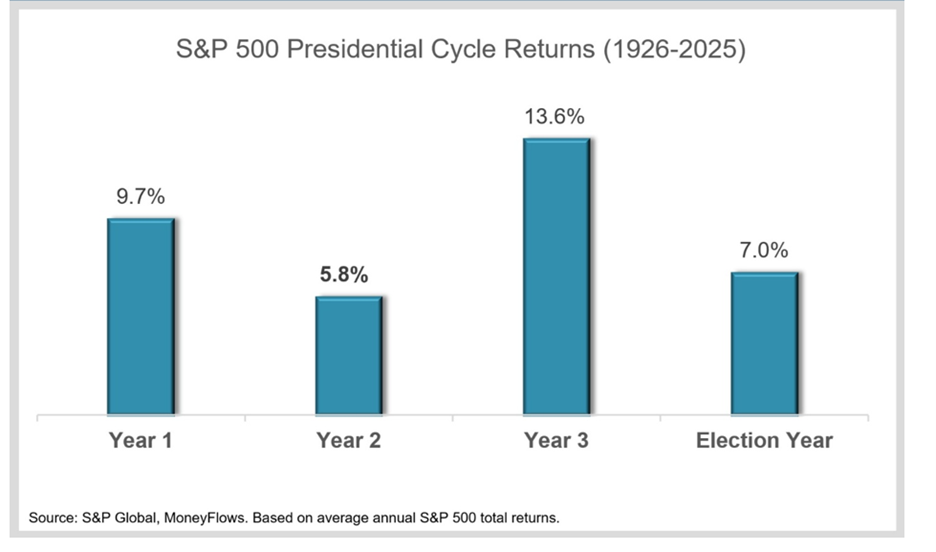This screenshot has height=552, width=936.
Task: Click the source footnote's "Source:" word
Action: pyautogui.click(x=52, y=517)
